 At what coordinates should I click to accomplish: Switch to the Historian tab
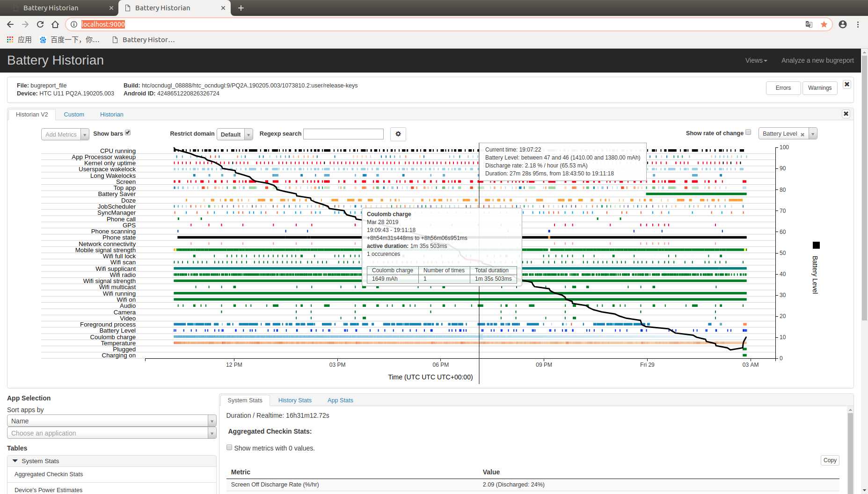click(112, 115)
